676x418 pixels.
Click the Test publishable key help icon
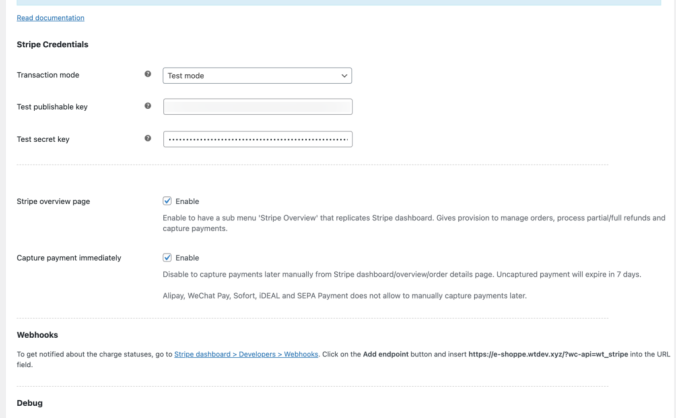click(148, 106)
